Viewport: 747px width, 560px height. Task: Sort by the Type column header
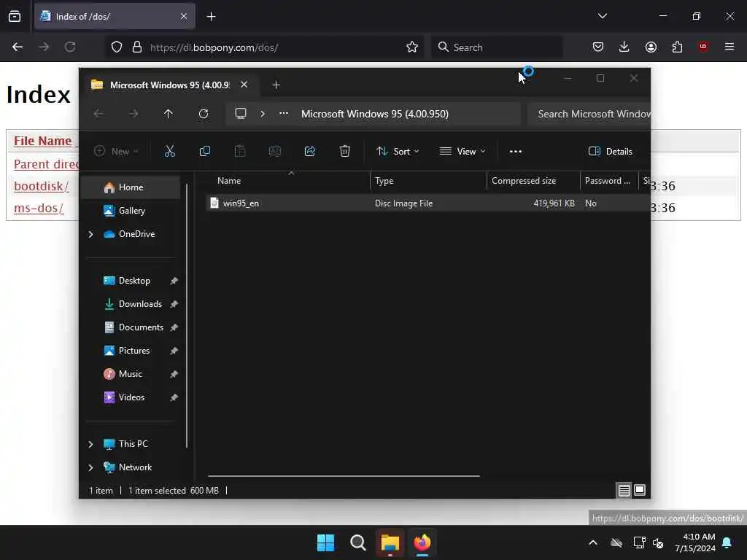(x=427, y=181)
